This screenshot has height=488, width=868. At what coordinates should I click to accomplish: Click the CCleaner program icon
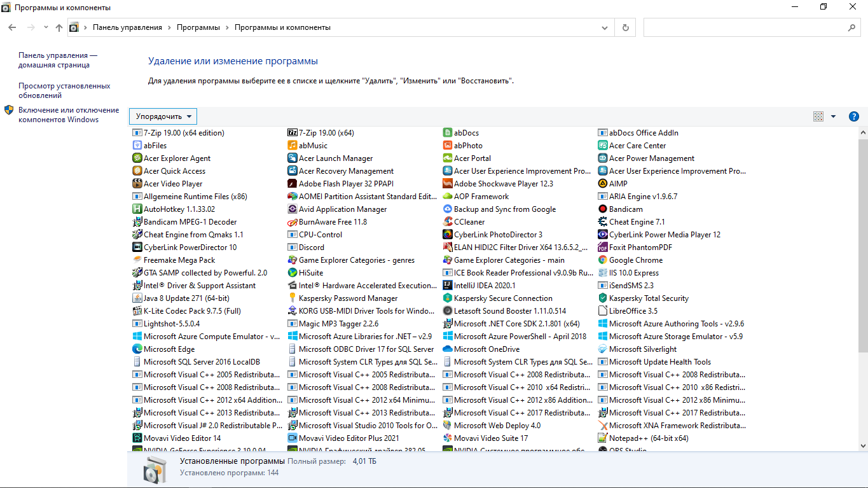point(448,222)
